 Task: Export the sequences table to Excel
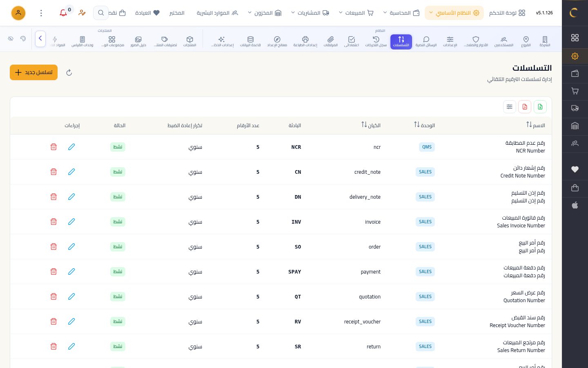coord(540,107)
